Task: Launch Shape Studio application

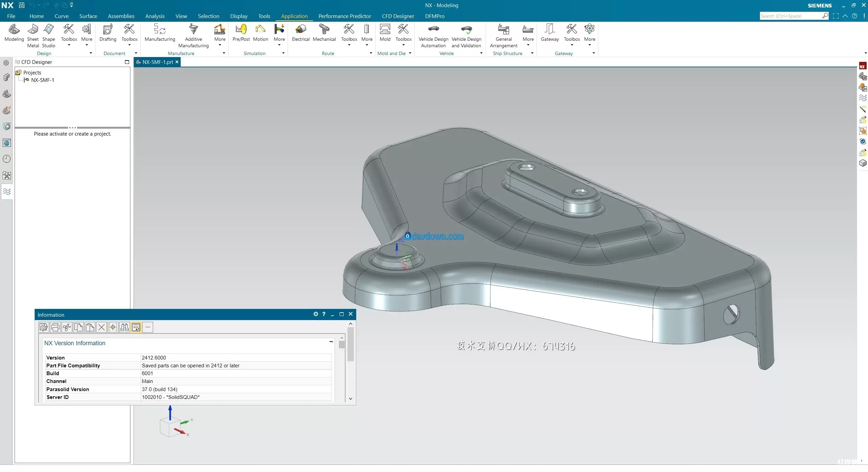Action: coord(49,36)
